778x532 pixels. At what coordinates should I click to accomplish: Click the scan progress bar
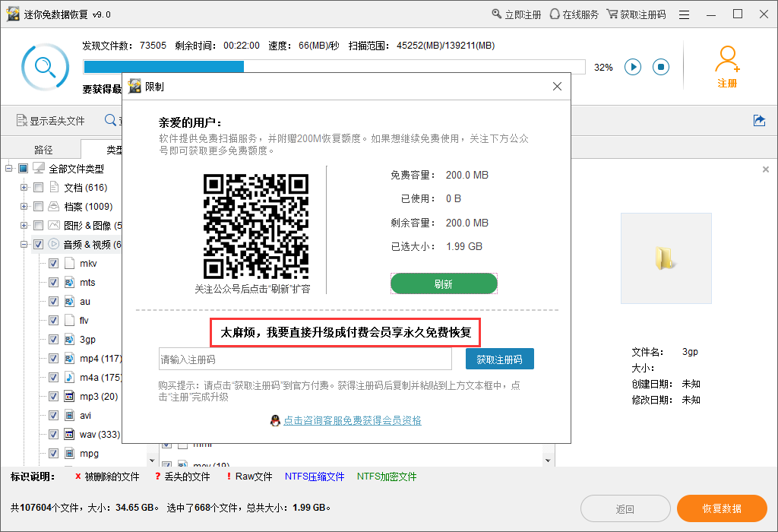pos(334,67)
